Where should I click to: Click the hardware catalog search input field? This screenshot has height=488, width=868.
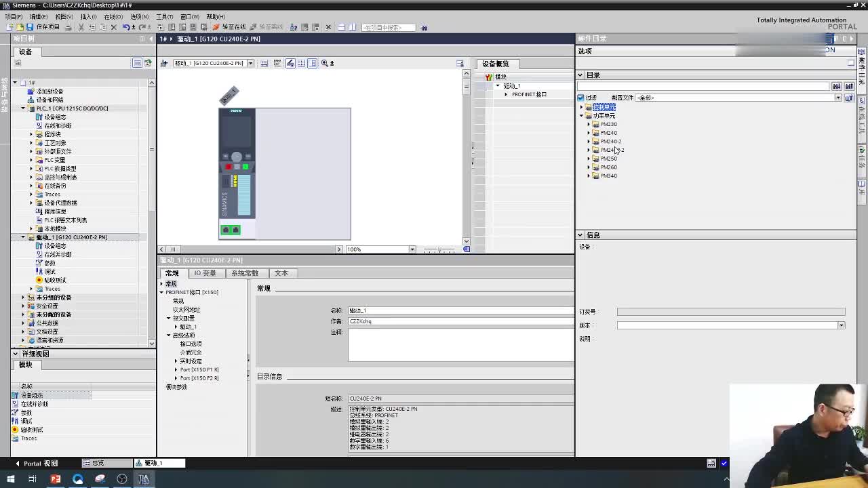[x=703, y=86]
